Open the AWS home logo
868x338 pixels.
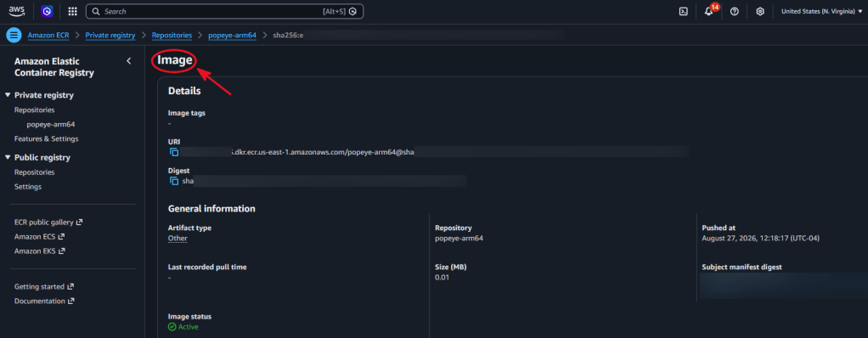click(x=17, y=11)
